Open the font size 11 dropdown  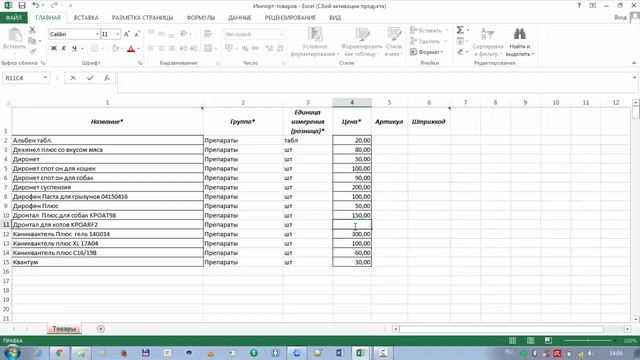point(118,34)
